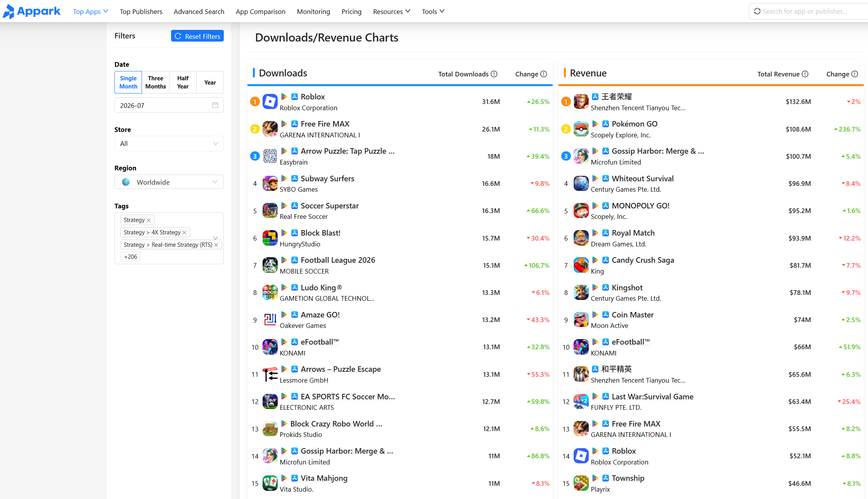Open the Monitoring page

(313, 12)
